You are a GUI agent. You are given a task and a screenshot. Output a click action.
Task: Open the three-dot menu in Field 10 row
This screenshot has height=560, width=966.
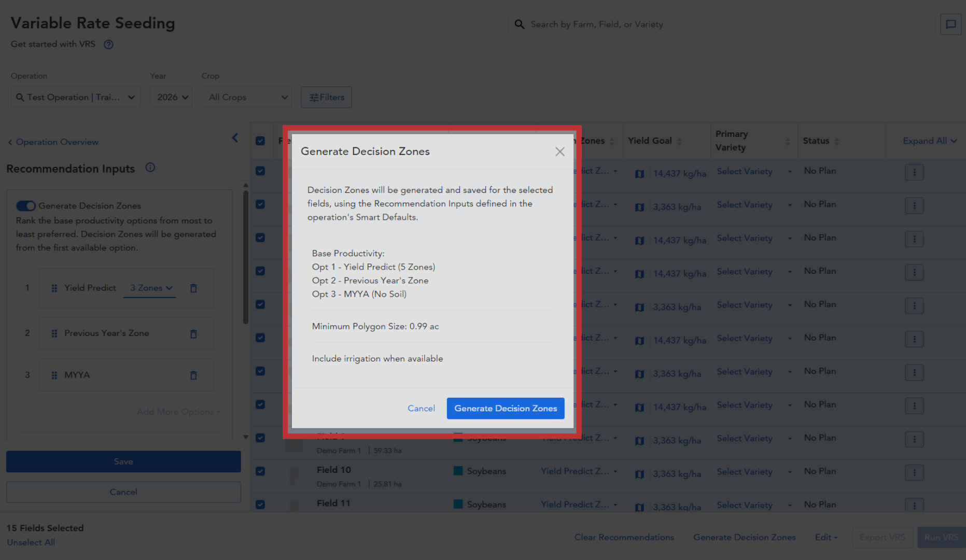[x=915, y=472]
